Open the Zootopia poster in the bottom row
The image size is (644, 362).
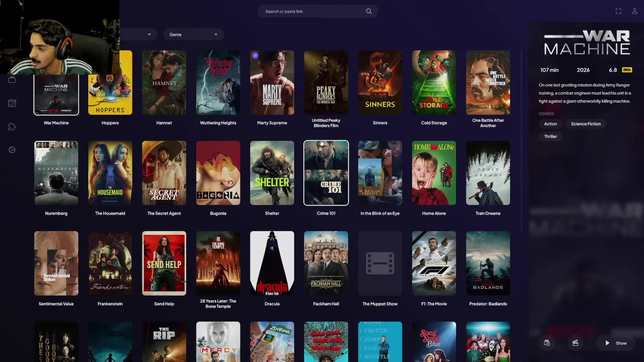pyautogui.click(x=272, y=342)
